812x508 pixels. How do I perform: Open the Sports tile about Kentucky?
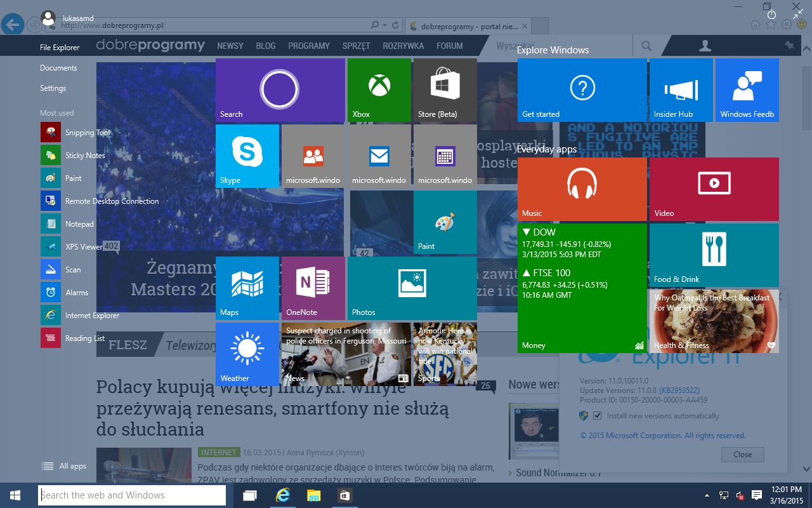(x=445, y=354)
